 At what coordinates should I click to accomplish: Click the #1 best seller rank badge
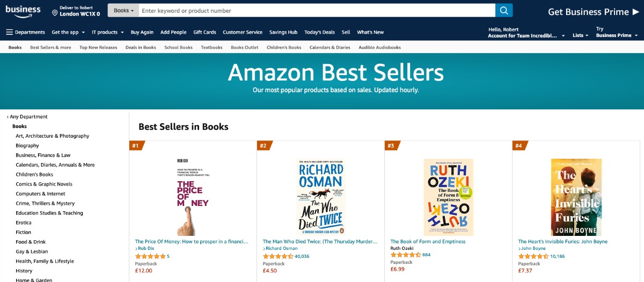[136, 145]
